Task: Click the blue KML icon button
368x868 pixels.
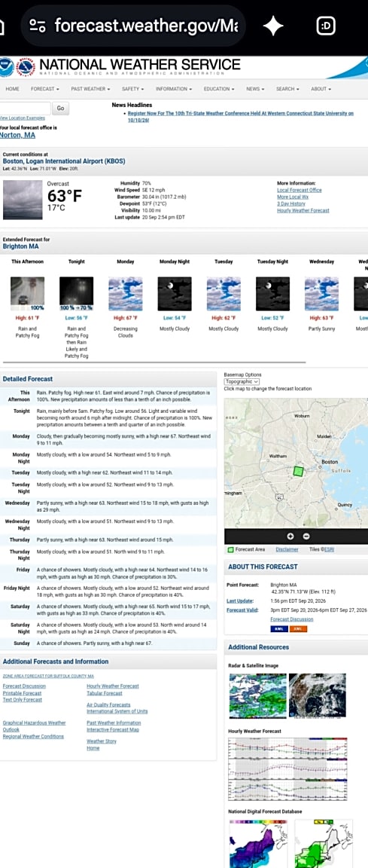Action: 279,628
